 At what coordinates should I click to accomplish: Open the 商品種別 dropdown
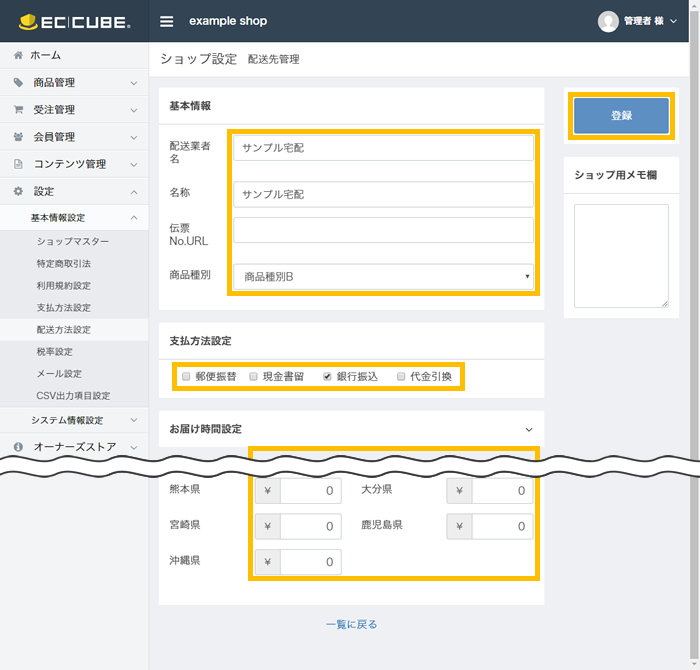(384, 276)
